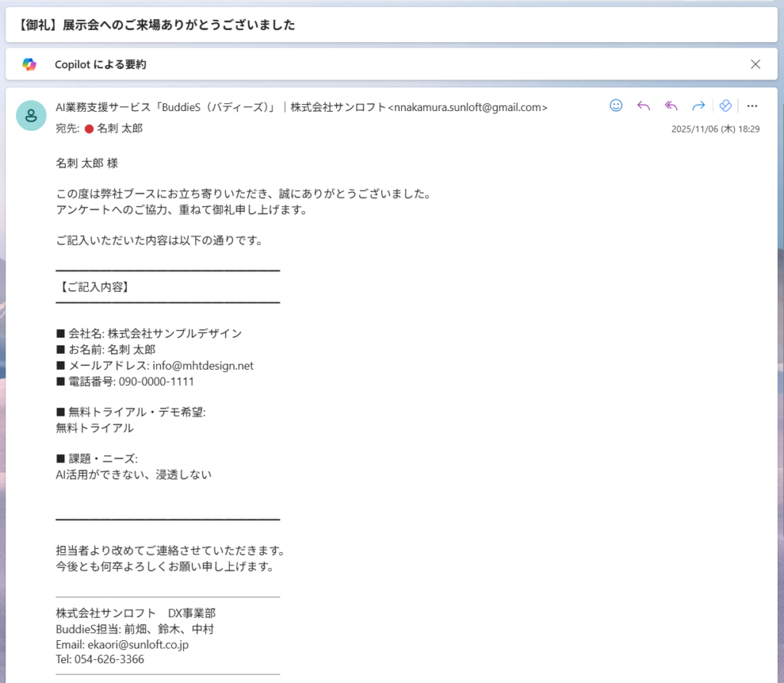Open the info@mhtdesign.net email link
This screenshot has height=683, width=784.
[203, 365]
